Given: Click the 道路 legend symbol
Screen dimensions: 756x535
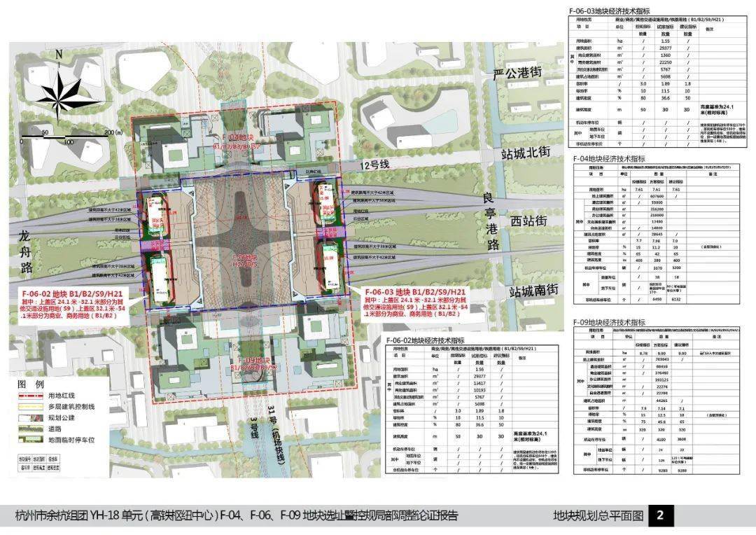Looking at the screenshot, I should point(31,430).
